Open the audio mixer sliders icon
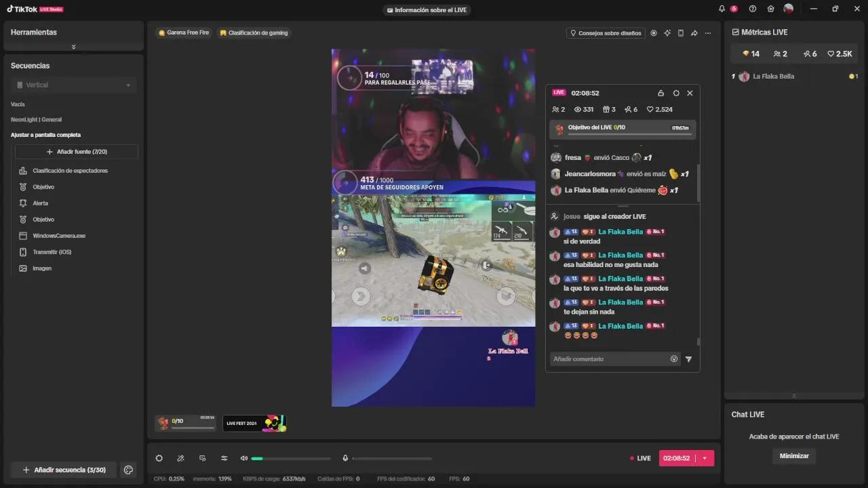The image size is (868, 488). coord(224,458)
